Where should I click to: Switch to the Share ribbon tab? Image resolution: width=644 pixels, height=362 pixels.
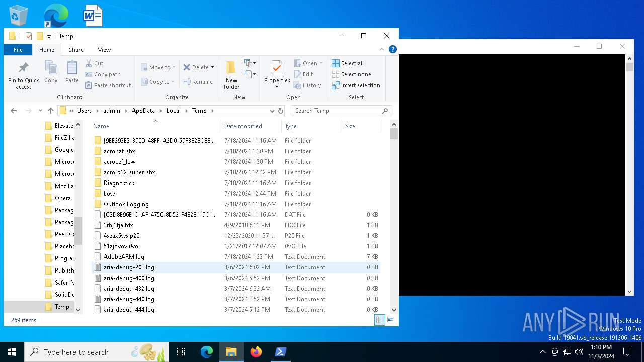[x=76, y=50]
